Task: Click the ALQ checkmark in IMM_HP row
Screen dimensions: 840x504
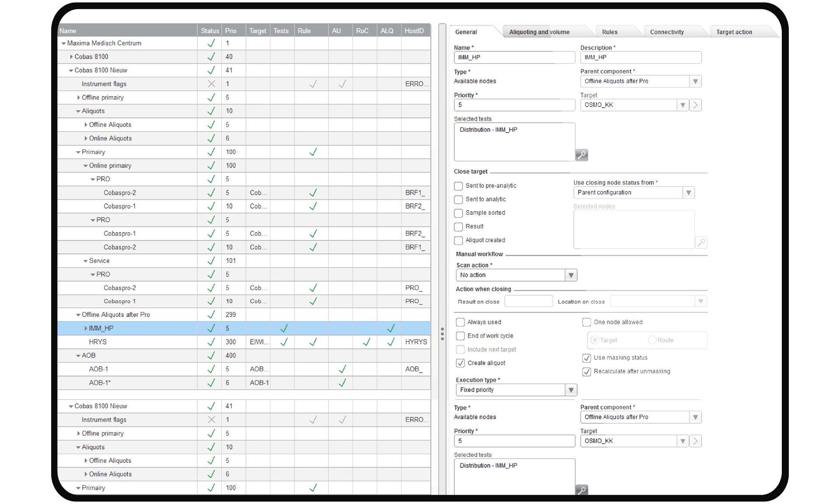Action: click(x=391, y=328)
